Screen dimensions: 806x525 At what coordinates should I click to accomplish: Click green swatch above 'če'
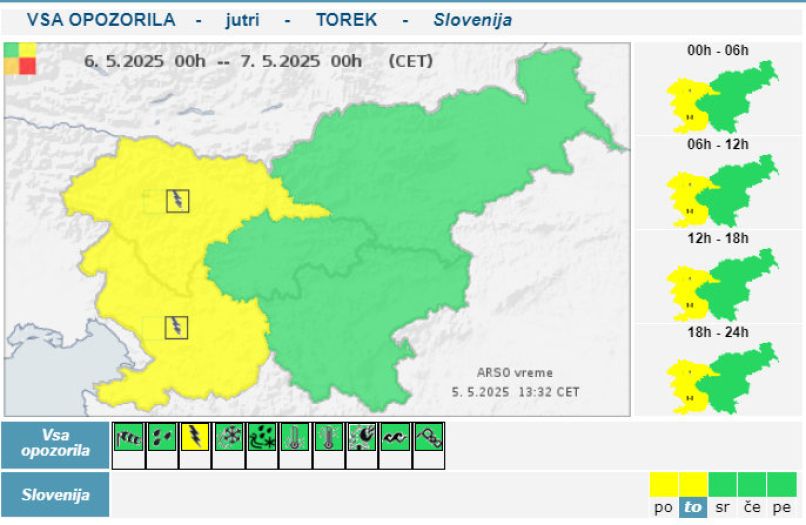point(752,484)
